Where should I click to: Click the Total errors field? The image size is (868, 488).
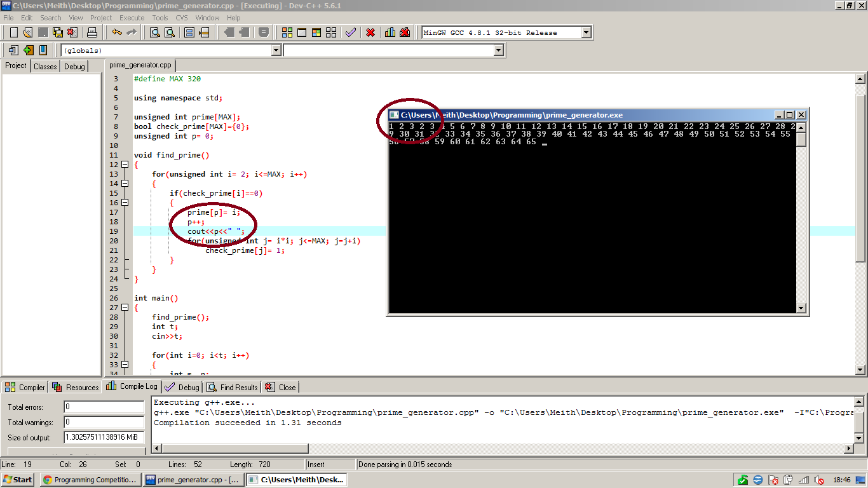click(104, 407)
